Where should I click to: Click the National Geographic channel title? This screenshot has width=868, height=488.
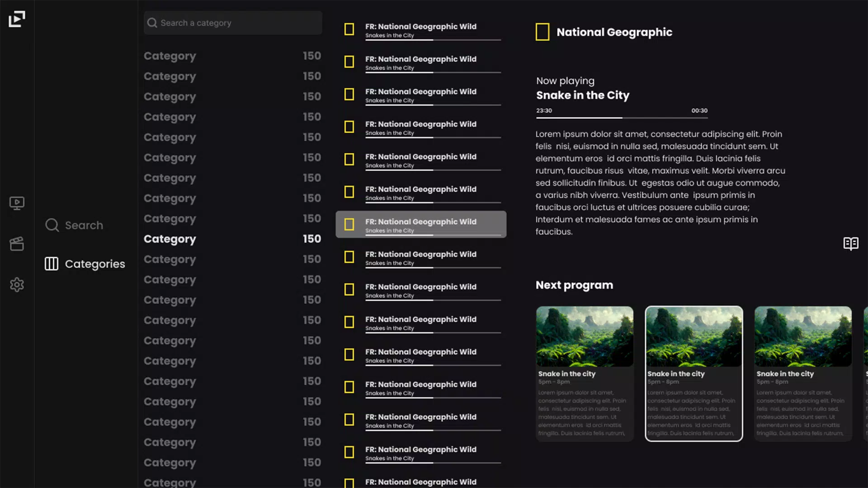point(614,32)
